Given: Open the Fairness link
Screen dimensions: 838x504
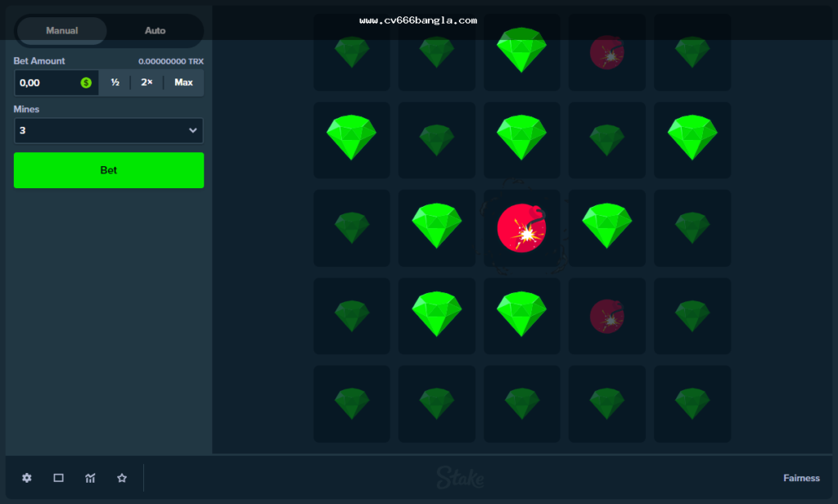Looking at the screenshot, I should (801, 478).
